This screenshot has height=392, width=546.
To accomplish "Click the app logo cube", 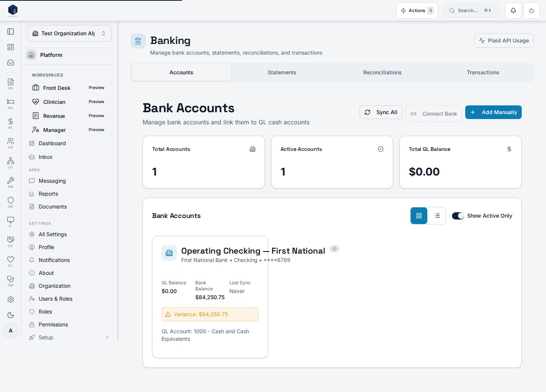I will (x=13, y=10).
